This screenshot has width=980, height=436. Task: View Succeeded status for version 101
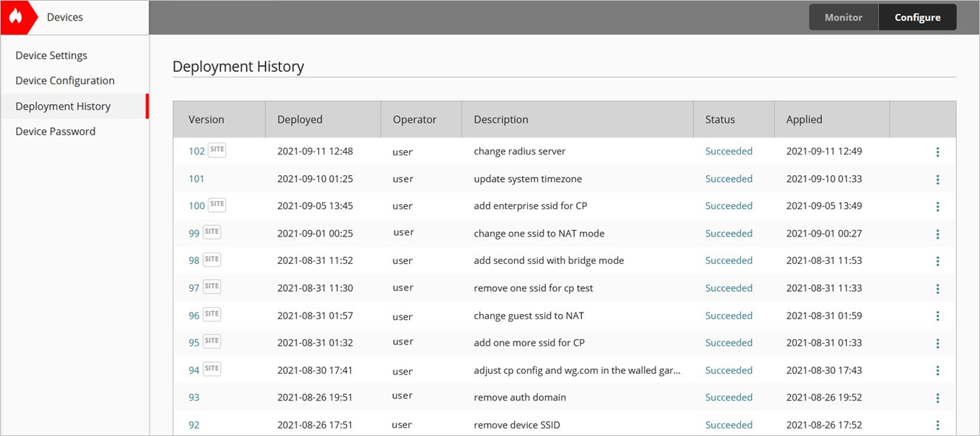pyautogui.click(x=729, y=178)
